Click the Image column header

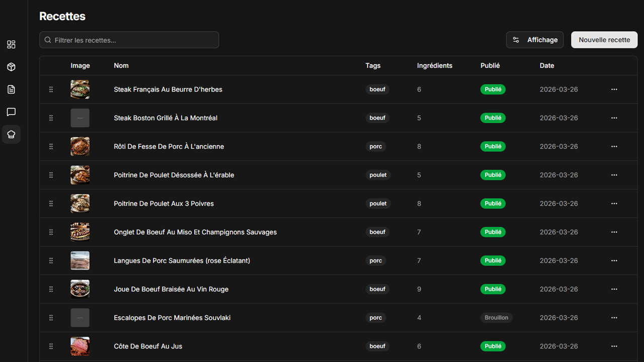tap(80, 66)
